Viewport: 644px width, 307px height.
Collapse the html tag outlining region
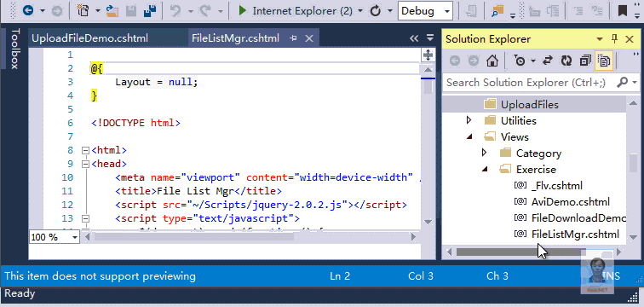coord(86,150)
